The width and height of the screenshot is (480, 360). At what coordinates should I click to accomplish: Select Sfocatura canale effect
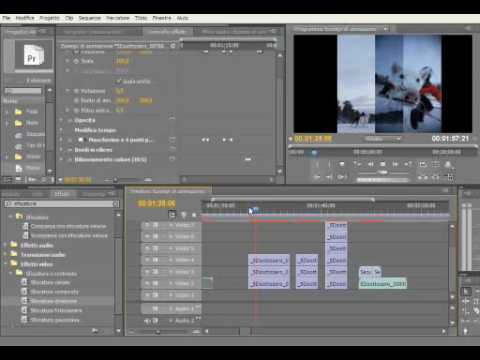pyautogui.click(x=50, y=283)
